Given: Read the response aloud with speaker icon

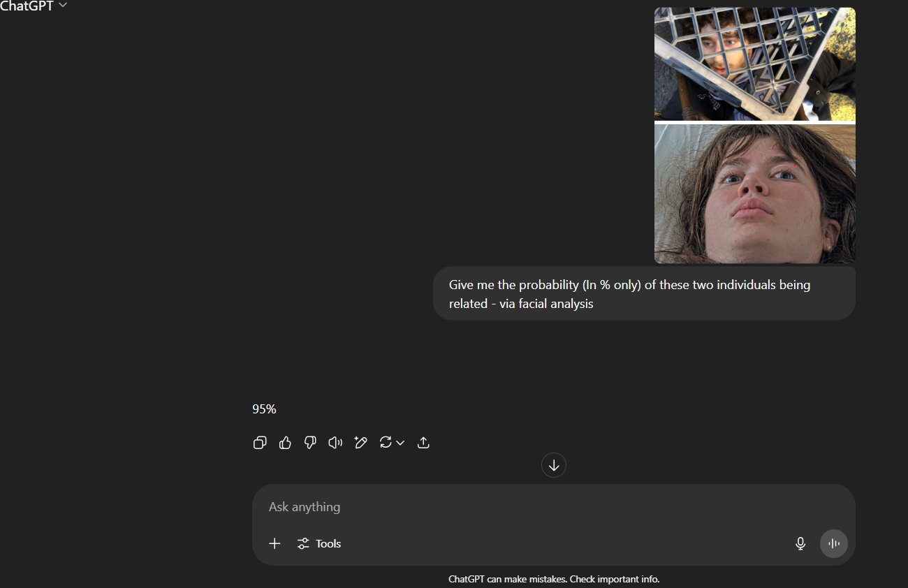Looking at the screenshot, I should click(x=335, y=442).
